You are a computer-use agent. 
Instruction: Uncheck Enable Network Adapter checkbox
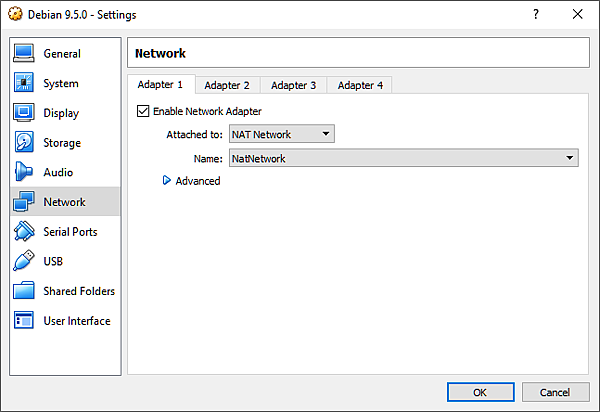pos(143,111)
